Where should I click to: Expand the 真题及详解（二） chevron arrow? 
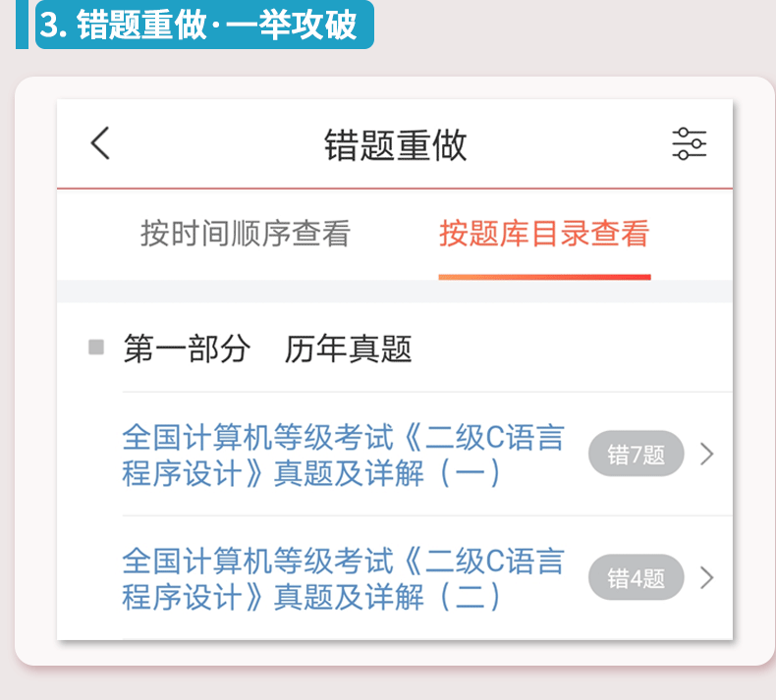pyautogui.click(x=706, y=578)
